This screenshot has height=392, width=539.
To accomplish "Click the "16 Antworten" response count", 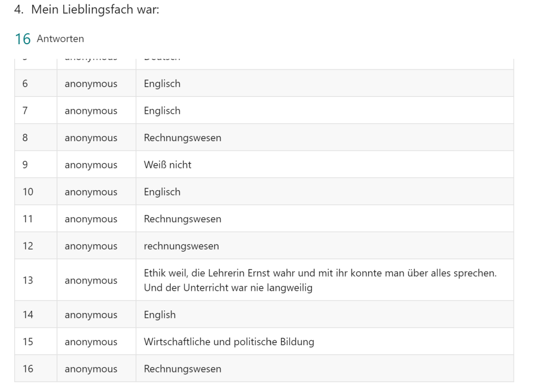I will (x=49, y=38).
